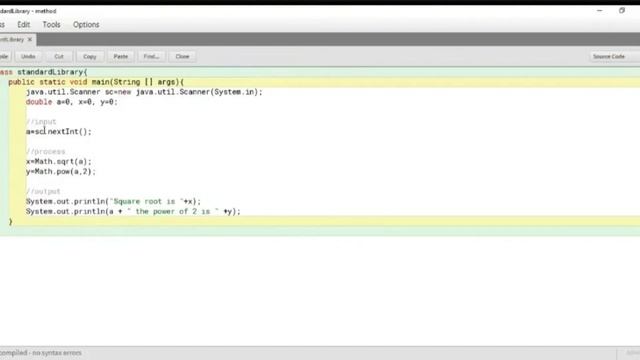Click the line 'y=Math.pow(a,2);'
The width and height of the screenshot is (640, 360).
61,171
